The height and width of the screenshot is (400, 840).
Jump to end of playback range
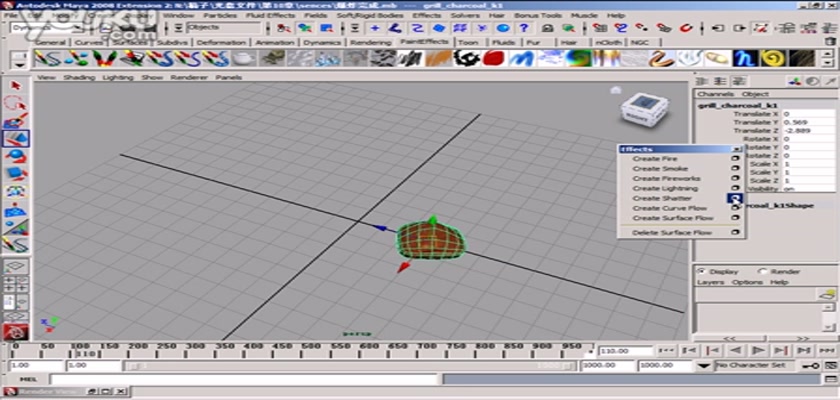point(826,350)
